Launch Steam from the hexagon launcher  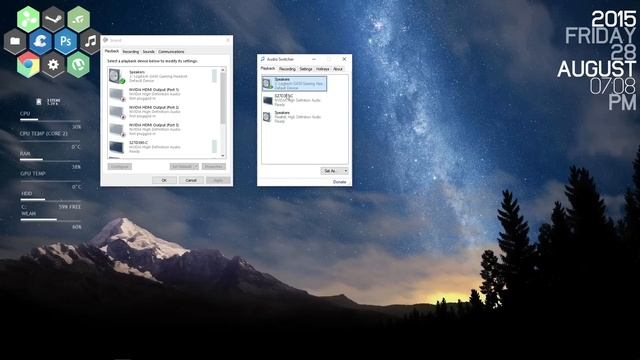click(x=53, y=19)
